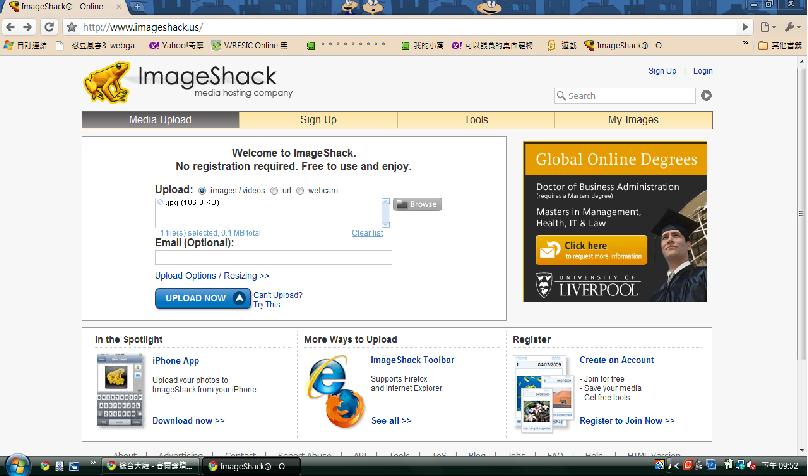Reload the page with the refresh icon
The height and width of the screenshot is (476, 808).
[48, 27]
